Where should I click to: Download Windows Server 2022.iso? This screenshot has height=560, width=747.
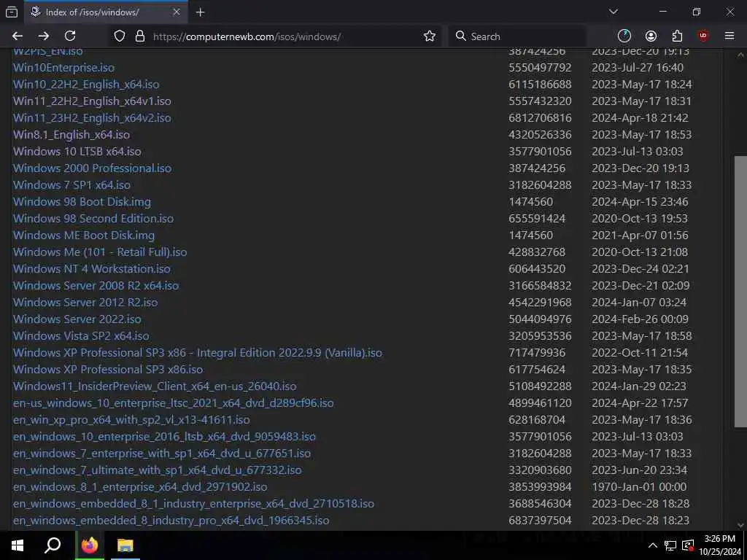point(77,319)
